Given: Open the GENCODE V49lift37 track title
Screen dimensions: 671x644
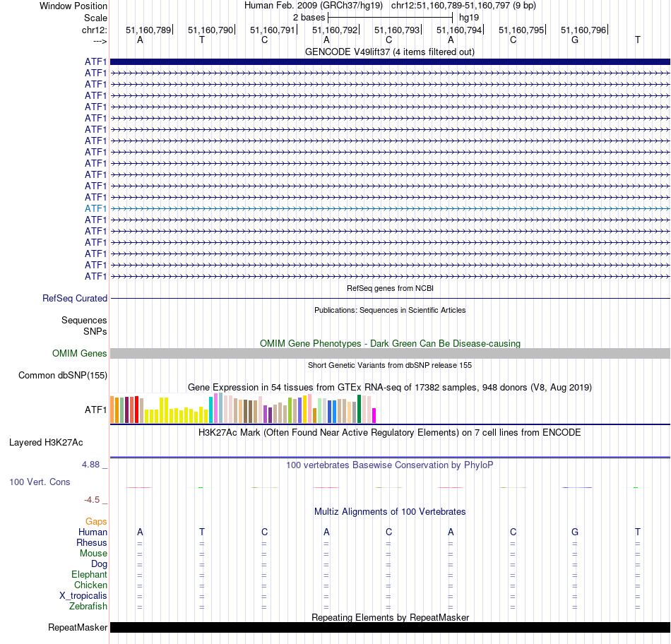Looking at the screenshot, I should tap(389, 52).
